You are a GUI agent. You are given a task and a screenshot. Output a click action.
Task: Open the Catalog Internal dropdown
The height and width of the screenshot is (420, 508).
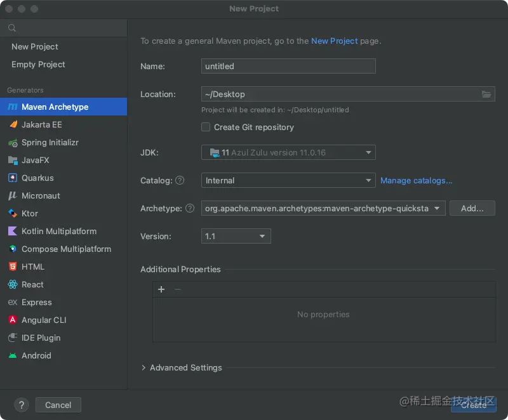click(x=288, y=180)
